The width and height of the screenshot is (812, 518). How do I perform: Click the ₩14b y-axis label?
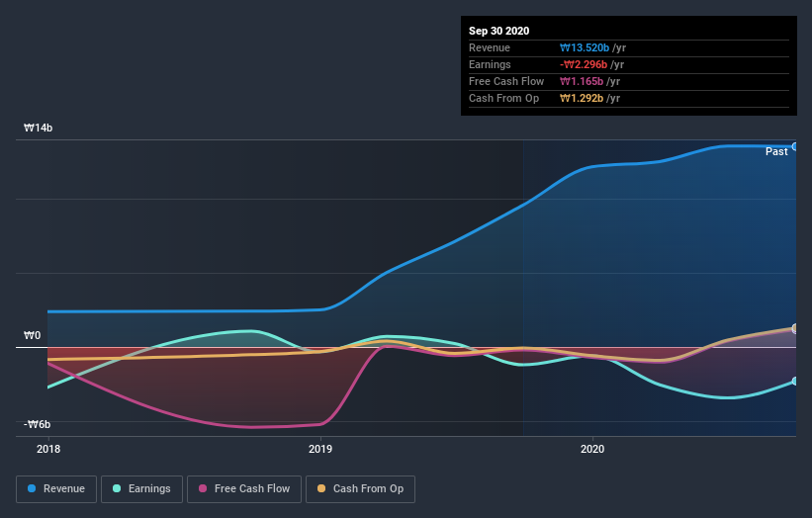[38, 128]
